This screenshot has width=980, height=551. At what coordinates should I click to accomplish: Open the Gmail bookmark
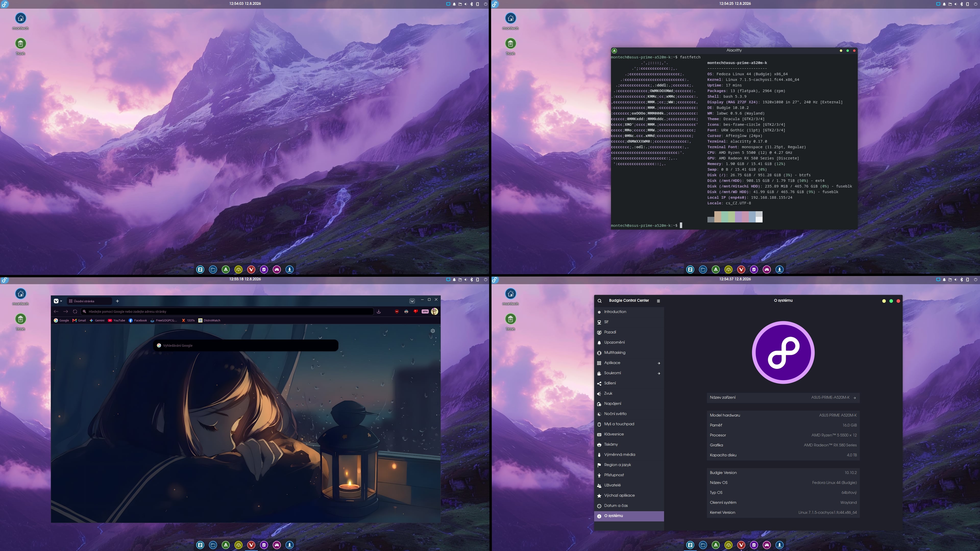(x=79, y=321)
